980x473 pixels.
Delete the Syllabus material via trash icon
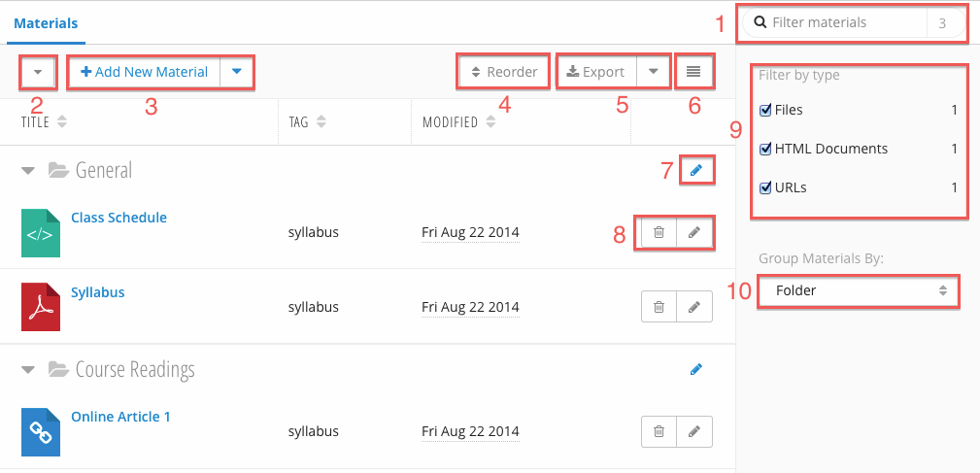(x=659, y=307)
